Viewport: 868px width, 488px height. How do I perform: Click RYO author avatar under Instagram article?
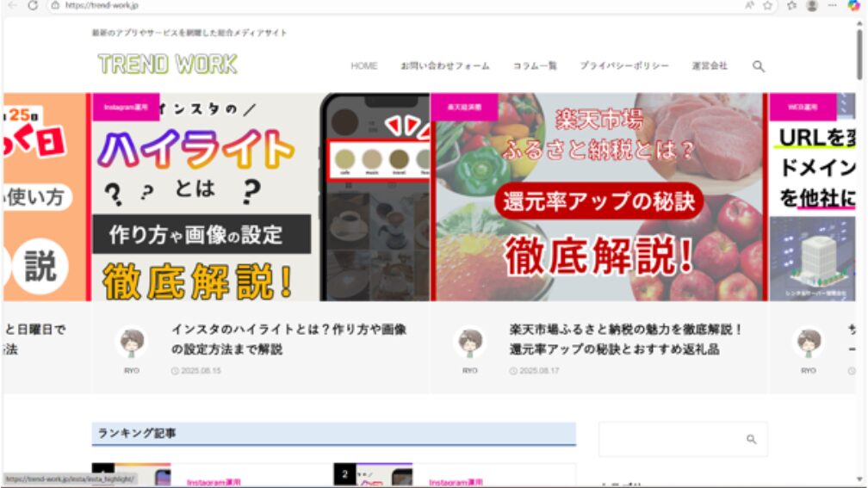[x=132, y=343]
